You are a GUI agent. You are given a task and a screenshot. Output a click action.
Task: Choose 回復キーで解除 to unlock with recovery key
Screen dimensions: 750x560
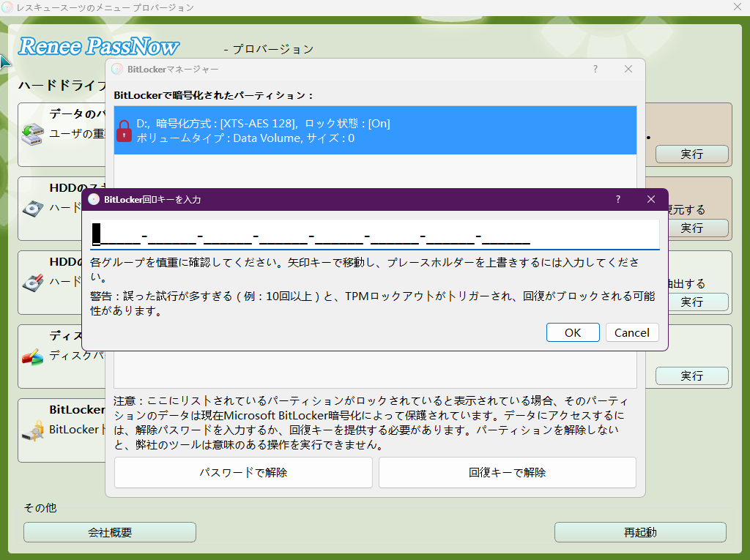point(507,472)
